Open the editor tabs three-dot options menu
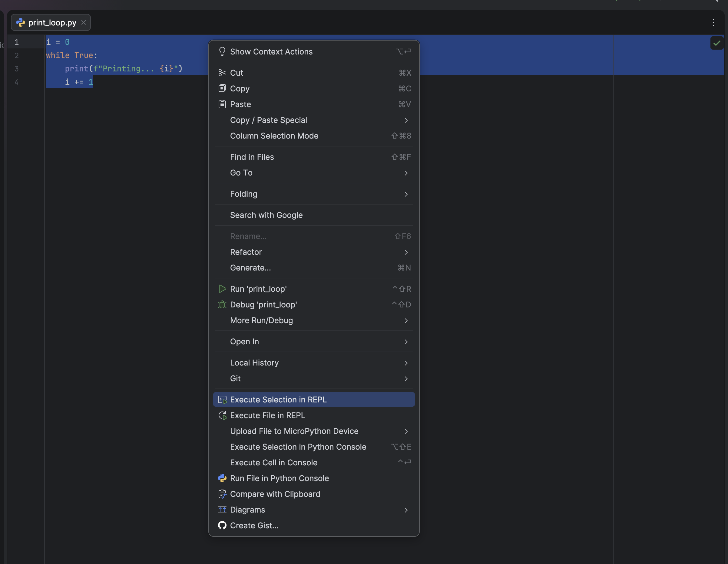The width and height of the screenshot is (728, 564). [x=713, y=22]
